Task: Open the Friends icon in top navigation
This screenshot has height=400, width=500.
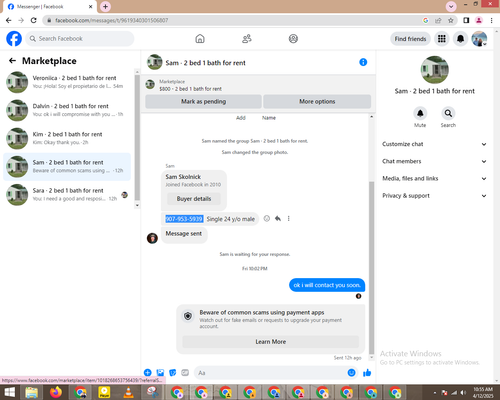Action: click(247, 39)
